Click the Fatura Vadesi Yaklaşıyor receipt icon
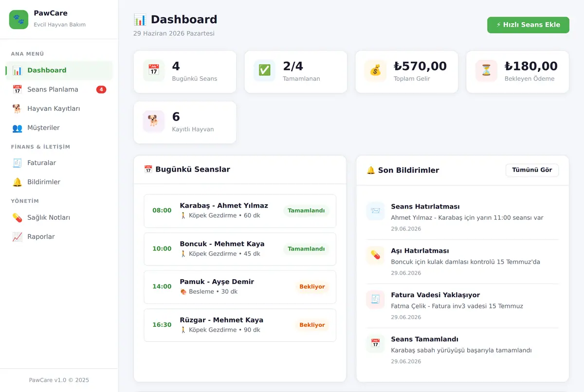The image size is (584, 392). [375, 300]
